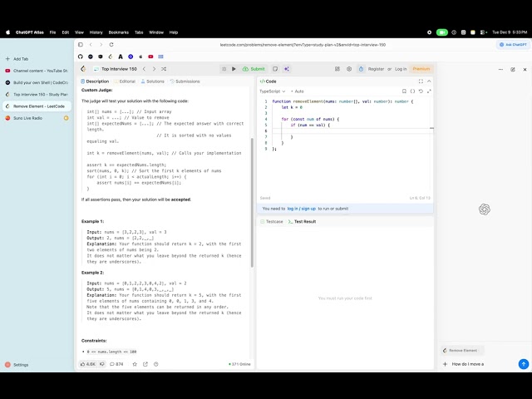Click the Run code play icon

(x=234, y=69)
